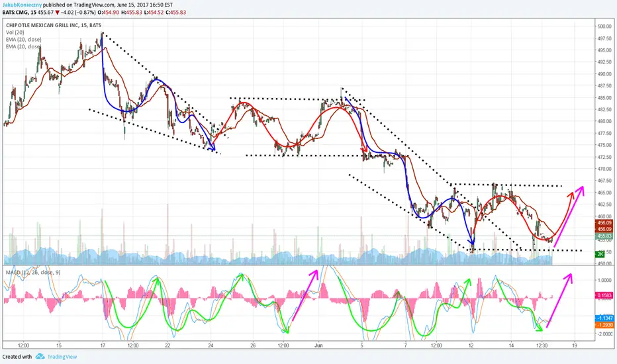
Task: Click the 14 date label on time axis
Action: (511, 345)
